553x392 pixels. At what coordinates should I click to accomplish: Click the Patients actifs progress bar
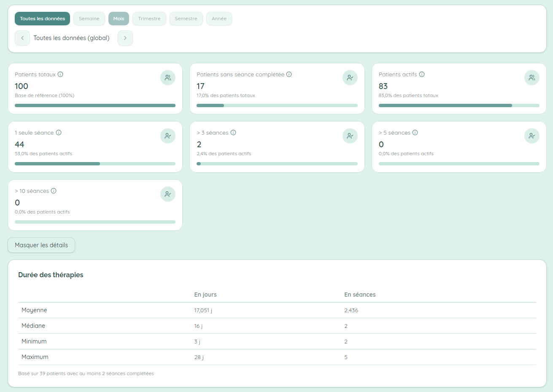click(459, 105)
